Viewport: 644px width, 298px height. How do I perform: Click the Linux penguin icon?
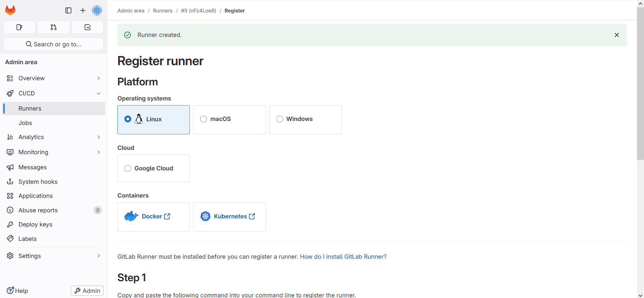coord(139,119)
